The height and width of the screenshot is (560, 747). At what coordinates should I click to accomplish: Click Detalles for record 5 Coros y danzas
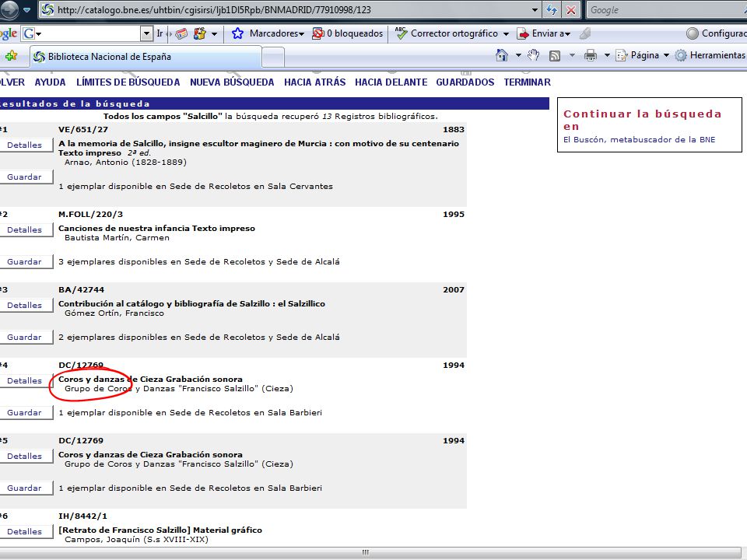click(x=24, y=457)
